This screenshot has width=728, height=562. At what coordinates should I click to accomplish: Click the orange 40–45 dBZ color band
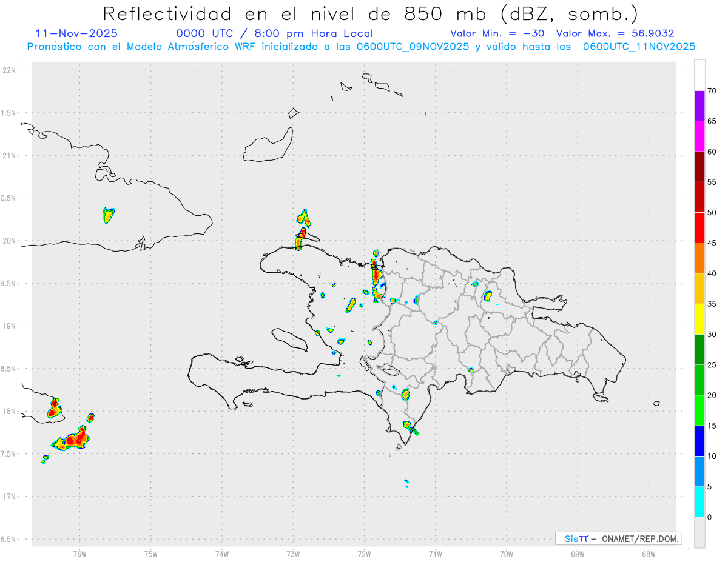point(699,258)
